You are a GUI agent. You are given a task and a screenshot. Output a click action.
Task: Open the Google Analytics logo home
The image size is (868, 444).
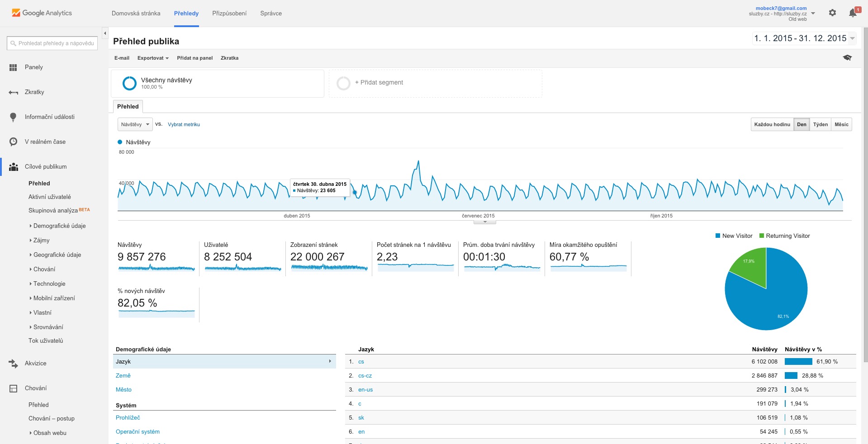(x=42, y=13)
